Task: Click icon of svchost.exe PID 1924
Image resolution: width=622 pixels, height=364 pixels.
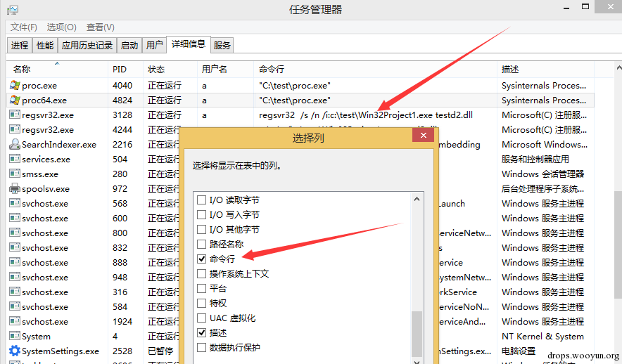Action: pos(15,321)
